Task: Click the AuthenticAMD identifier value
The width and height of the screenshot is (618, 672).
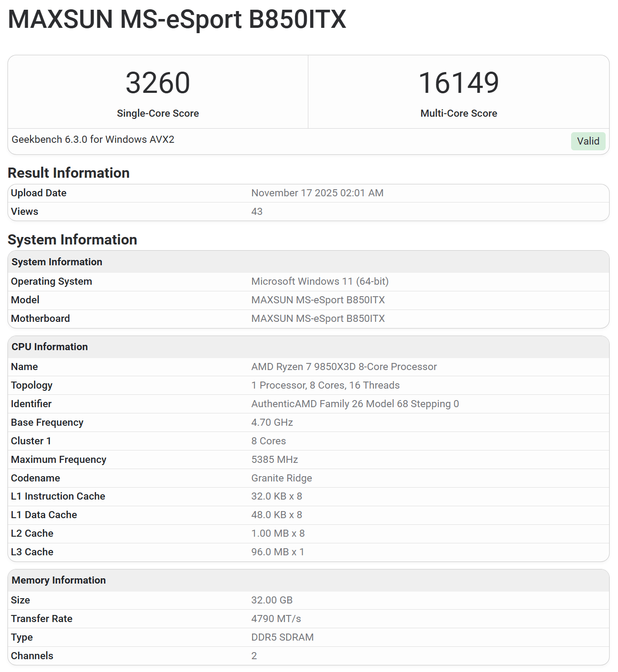Action: (355, 404)
